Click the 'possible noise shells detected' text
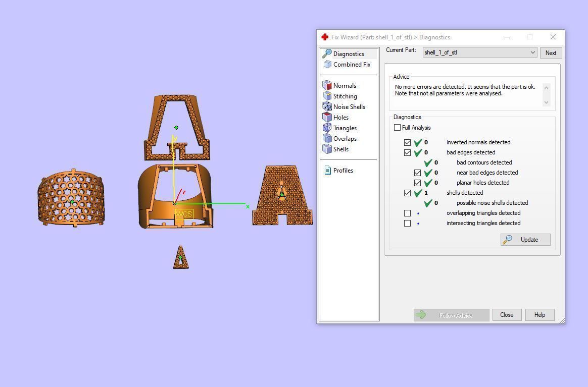Screen dimensions: 588x387 (x=493, y=203)
